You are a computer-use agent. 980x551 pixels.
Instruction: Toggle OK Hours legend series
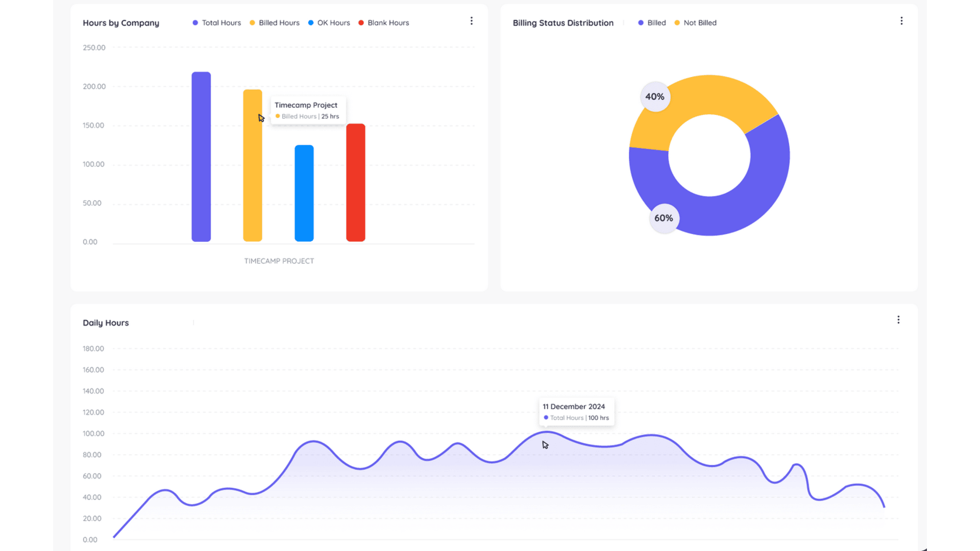pyautogui.click(x=329, y=23)
